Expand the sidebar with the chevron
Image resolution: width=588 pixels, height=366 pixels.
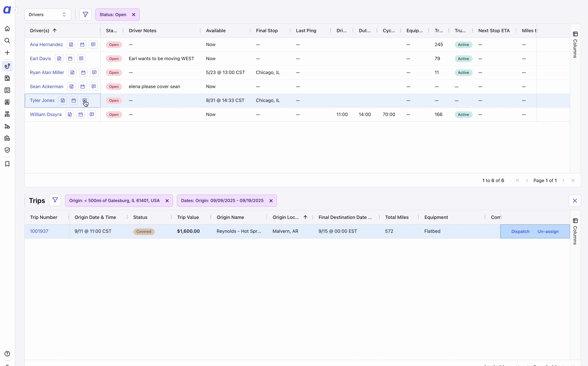(15, 10)
